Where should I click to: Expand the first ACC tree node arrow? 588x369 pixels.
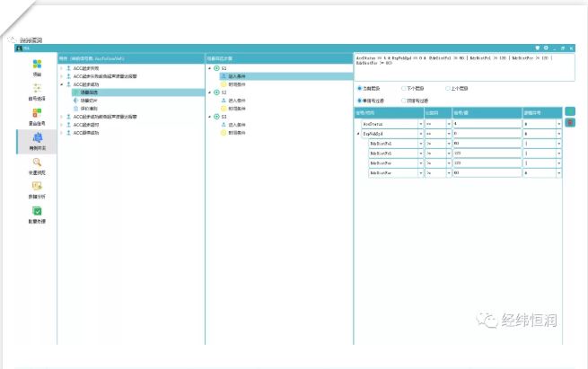[62, 68]
